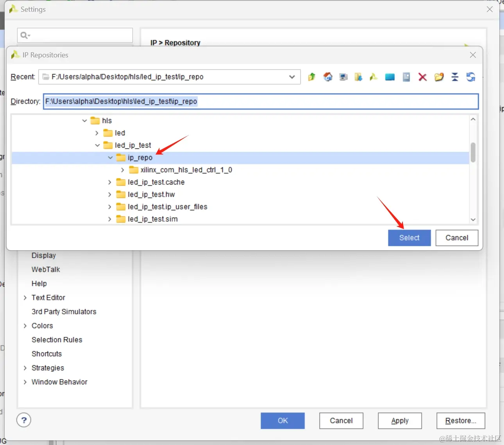Open the Colors category
The height and width of the screenshot is (445, 504).
(42, 326)
